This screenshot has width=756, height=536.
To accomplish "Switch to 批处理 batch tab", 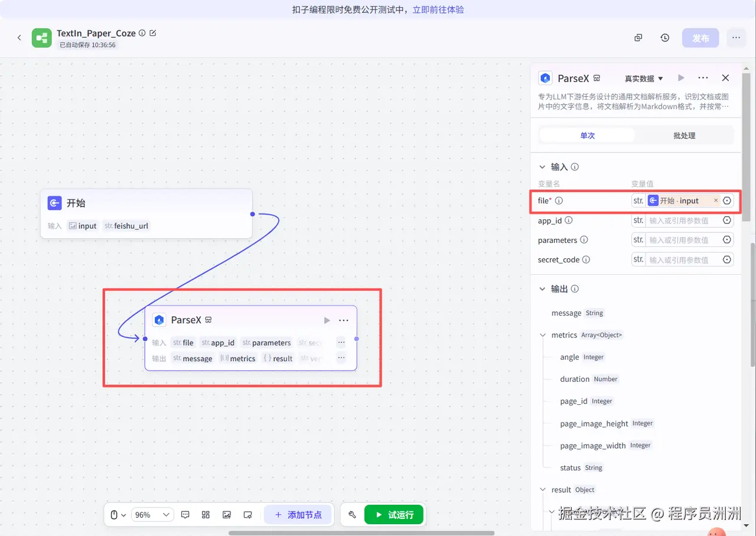I will coord(685,135).
